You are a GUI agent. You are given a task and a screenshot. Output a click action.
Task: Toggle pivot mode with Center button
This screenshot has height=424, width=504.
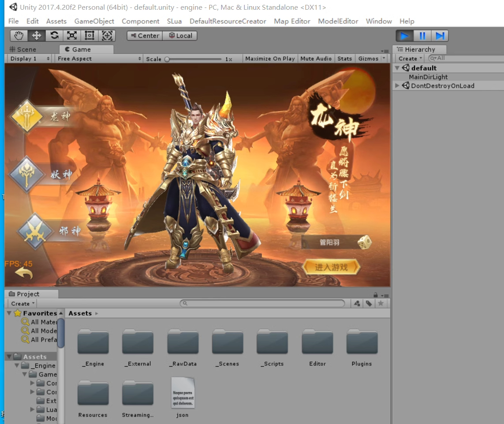[145, 36]
